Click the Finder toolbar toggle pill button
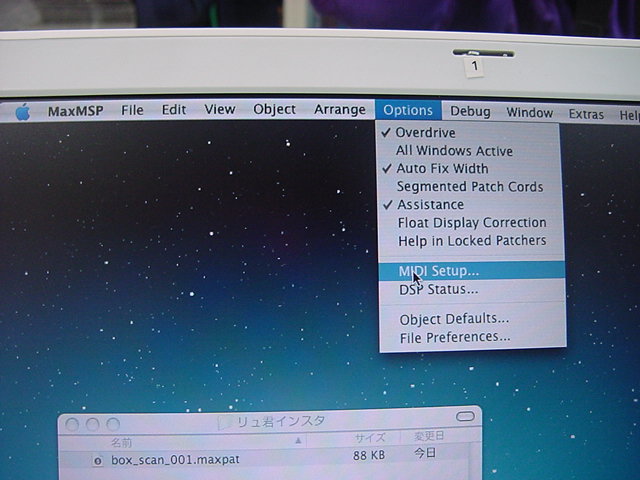The width and height of the screenshot is (640, 480). pos(465,416)
